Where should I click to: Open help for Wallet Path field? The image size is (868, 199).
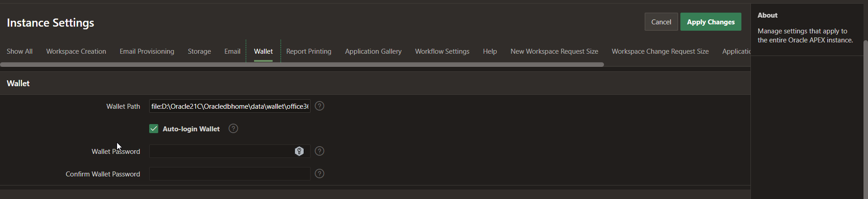coord(319,106)
